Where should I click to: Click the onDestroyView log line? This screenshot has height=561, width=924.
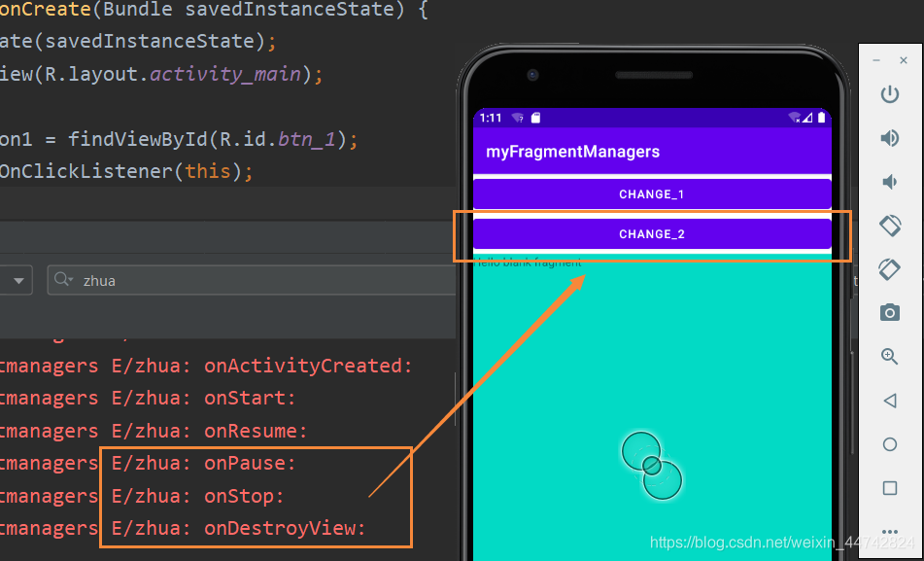(x=184, y=528)
